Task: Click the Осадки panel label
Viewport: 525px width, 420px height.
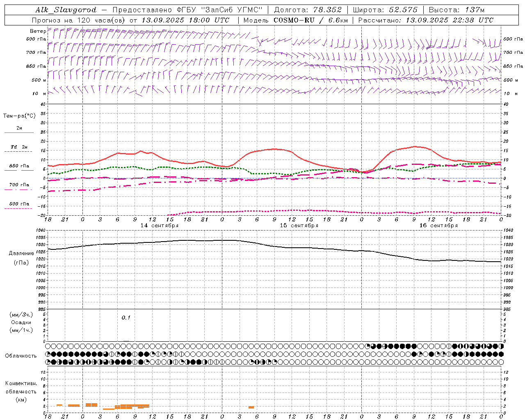Action: (21, 322)
